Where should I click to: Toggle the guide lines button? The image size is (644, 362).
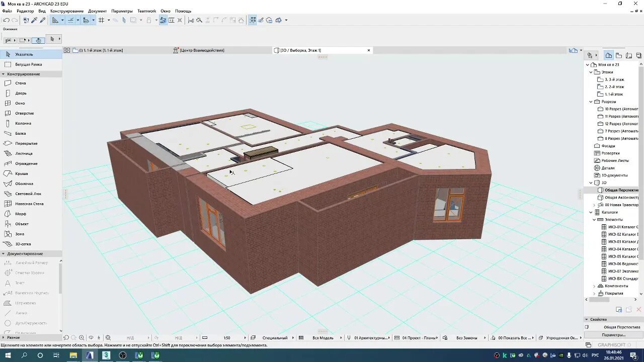56,20
